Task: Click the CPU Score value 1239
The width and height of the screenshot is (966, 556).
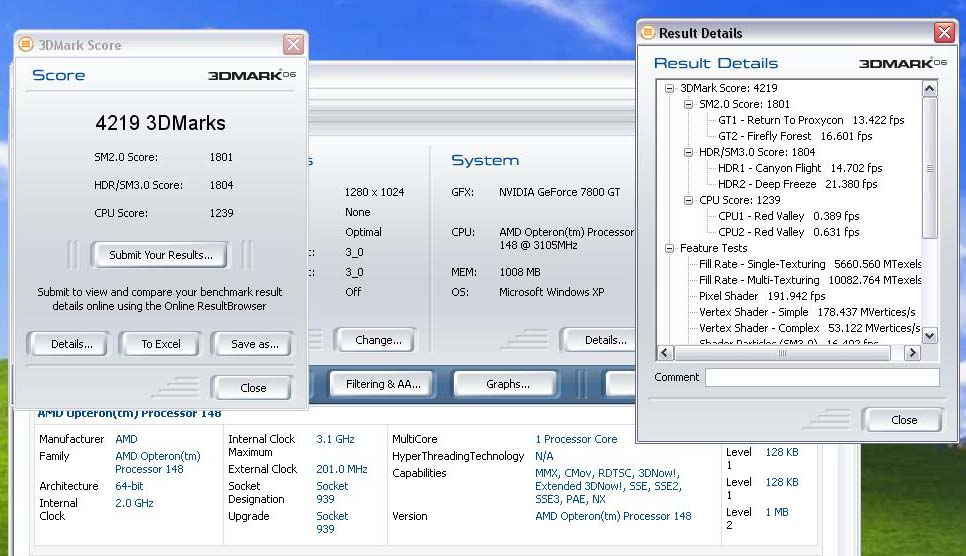Action: click(x=221, y=213)
